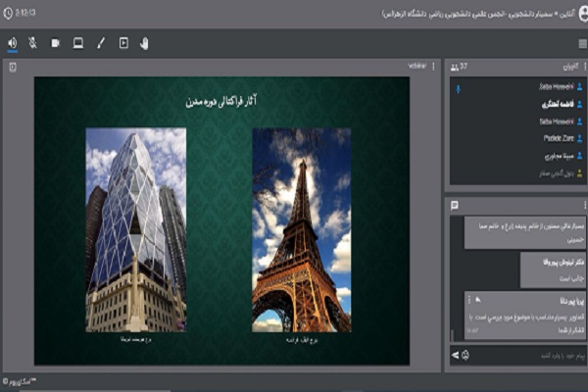Click Padide Zare's blue avatar icon
The height and width of the screenshot is (392, 588).
click(580, 138)
